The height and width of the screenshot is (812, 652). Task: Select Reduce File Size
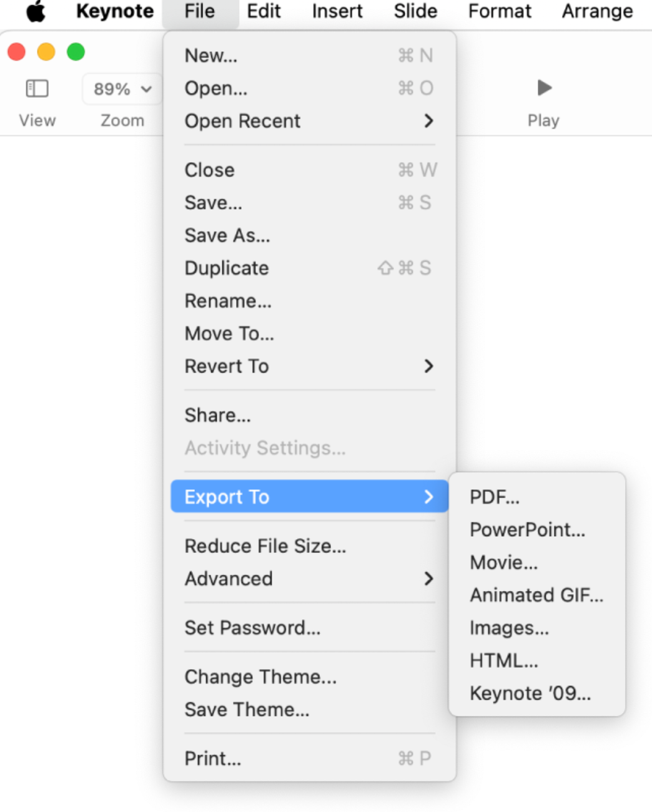pos(264,545)
